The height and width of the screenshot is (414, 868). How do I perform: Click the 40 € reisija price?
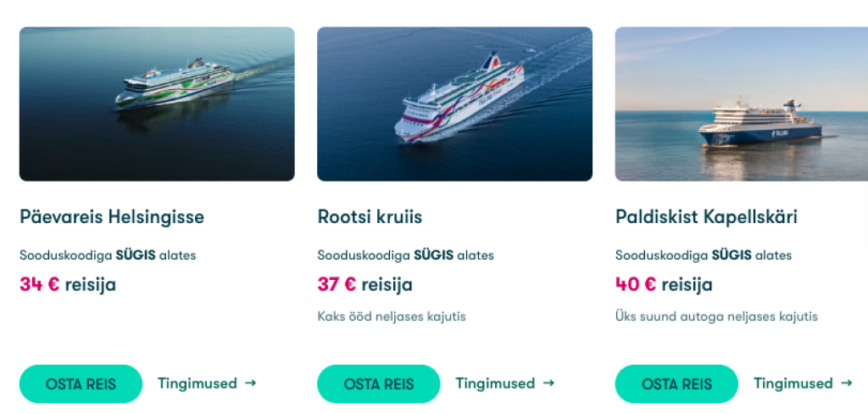click(x=664, y=285)
